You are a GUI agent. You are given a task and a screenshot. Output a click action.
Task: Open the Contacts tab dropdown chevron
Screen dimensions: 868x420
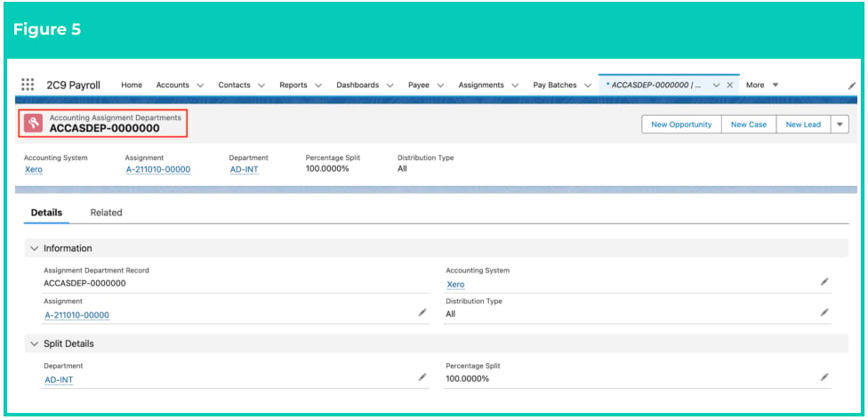[261, 85]
